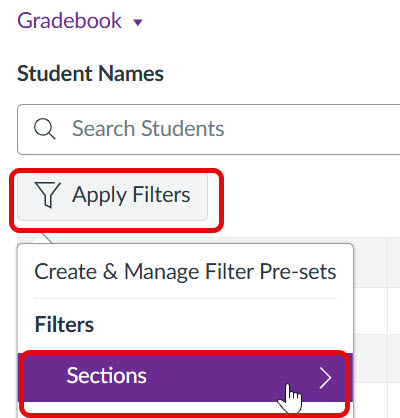Click the purple triangle next to Gradebook
400x418 pixels.
tap(138, 22)
